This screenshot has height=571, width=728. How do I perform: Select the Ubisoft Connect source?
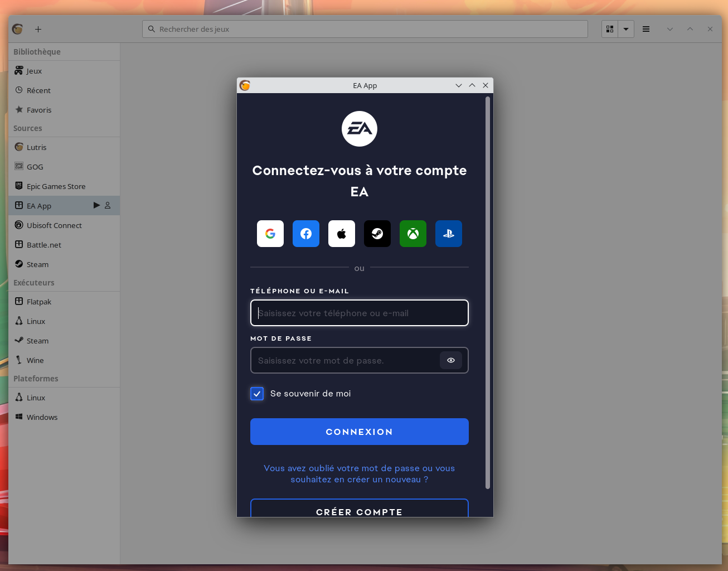pos(64,225)
